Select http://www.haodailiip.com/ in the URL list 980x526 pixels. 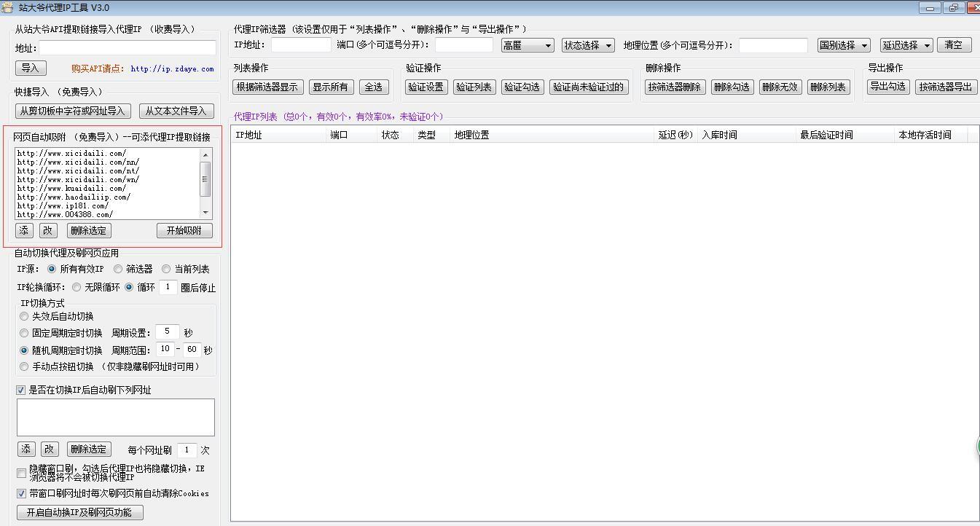[74, 197]
